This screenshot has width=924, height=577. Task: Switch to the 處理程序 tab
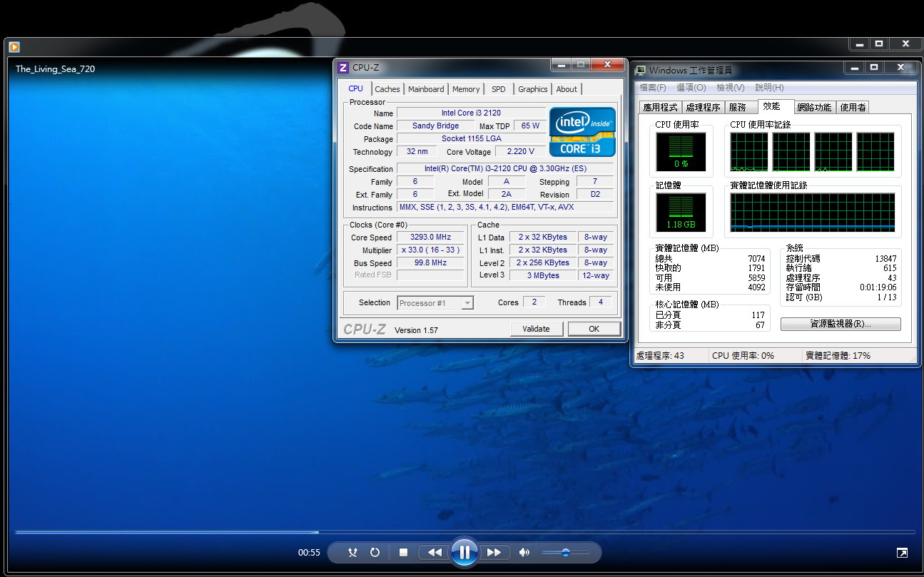coord(703,108)
